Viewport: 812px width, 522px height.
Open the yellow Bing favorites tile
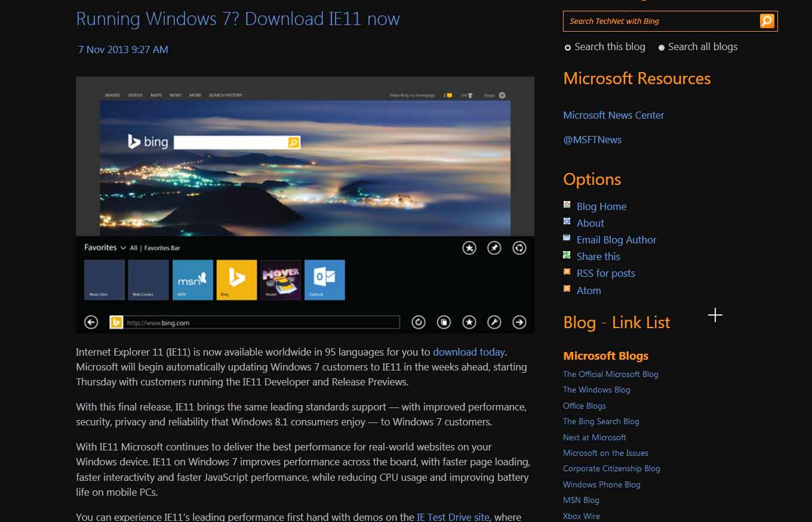237,280
